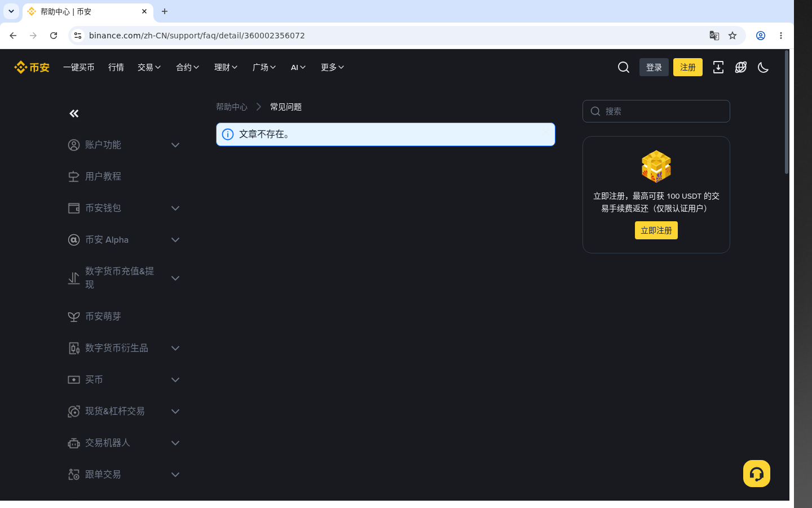Click the 账户功能 user icon
The height and width of the screenshot is (508, 812).
(x=74, y=145)
